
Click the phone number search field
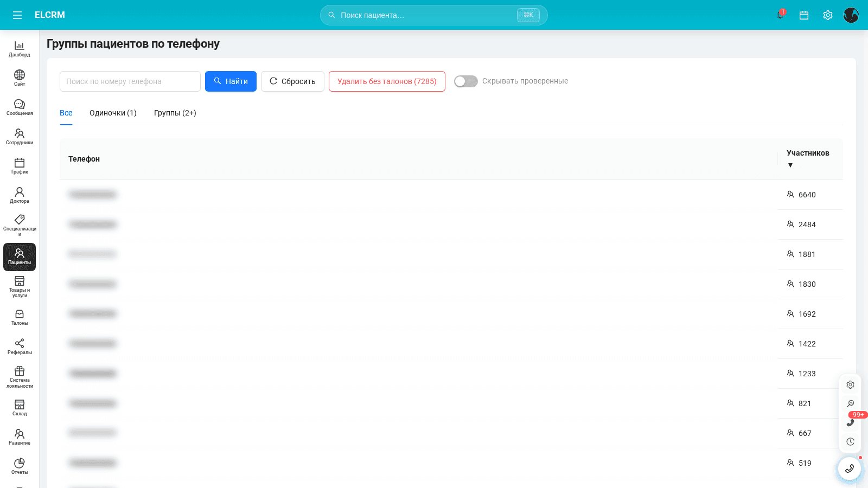tap(130, 81)
